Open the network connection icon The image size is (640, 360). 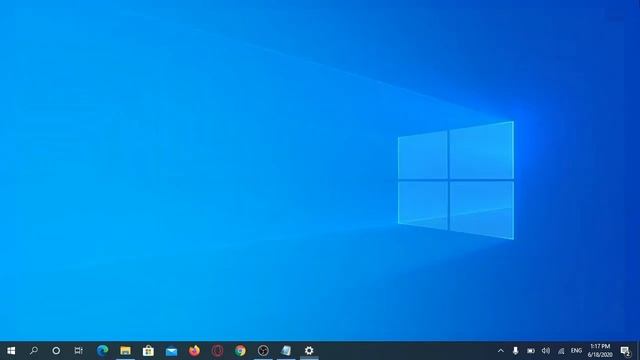click(x=561, y=351)
